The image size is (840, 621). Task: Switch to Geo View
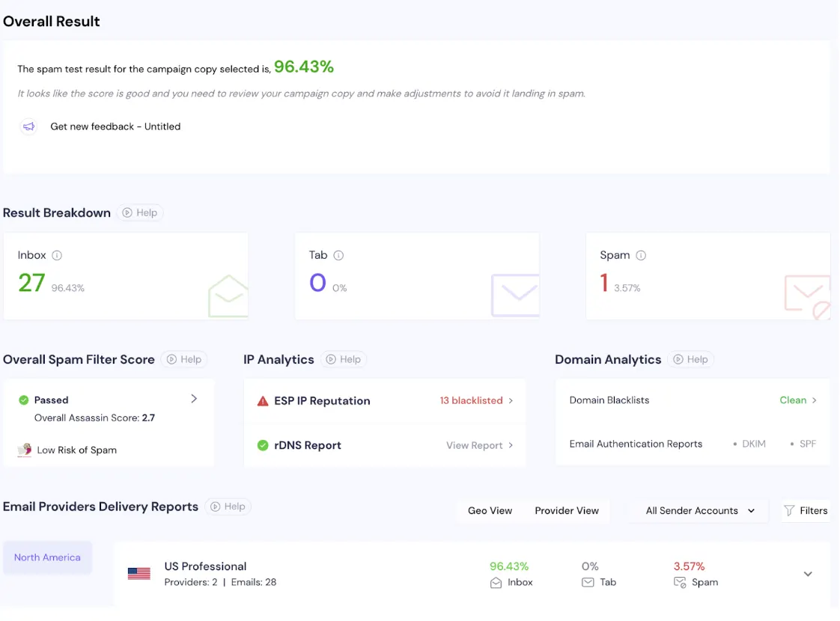490,511
